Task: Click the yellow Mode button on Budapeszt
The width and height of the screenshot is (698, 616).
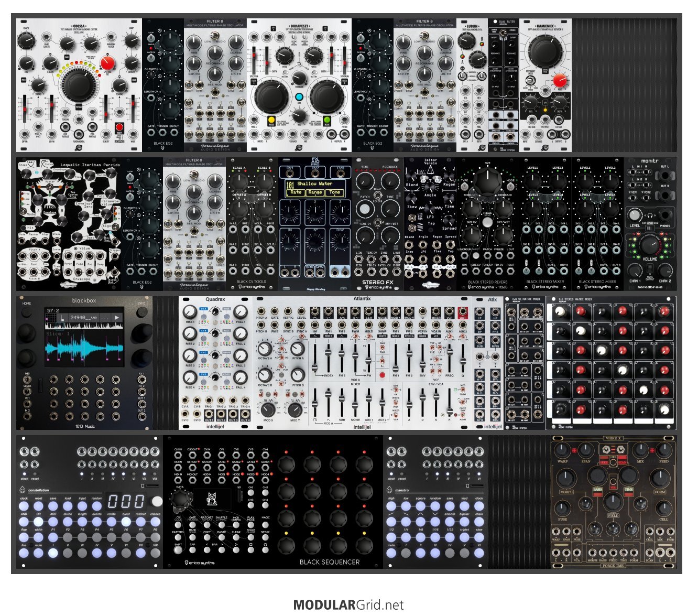Action: click(x=271, y=120)
